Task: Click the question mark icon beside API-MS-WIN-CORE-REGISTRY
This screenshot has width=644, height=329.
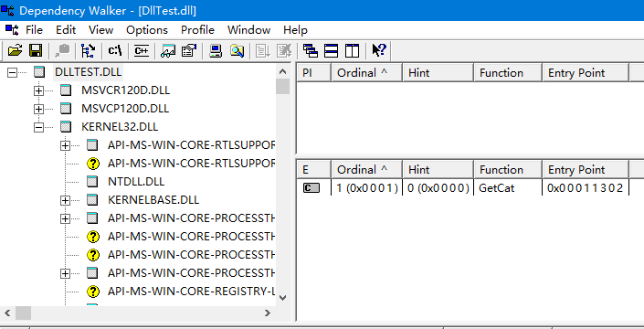Action: (93, 292)
